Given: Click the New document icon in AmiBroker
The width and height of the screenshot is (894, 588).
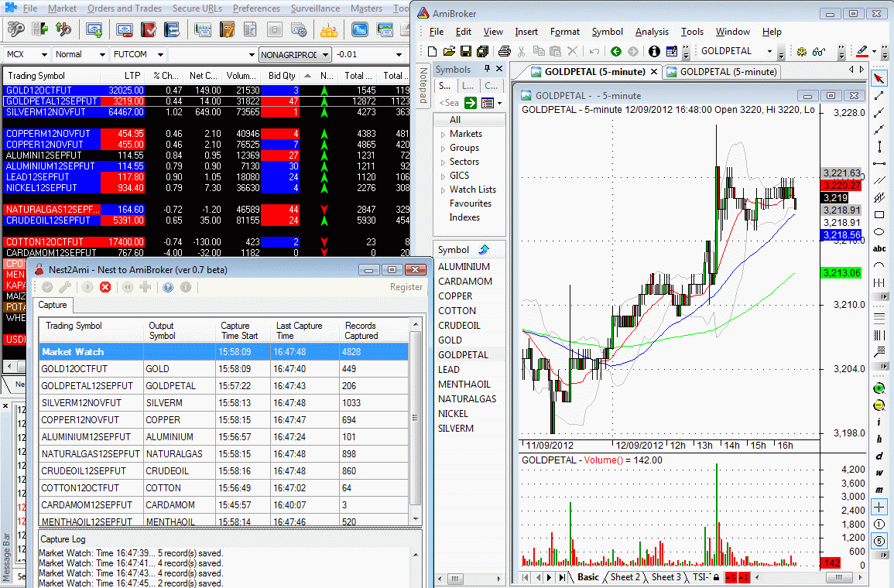Looking at the screenshot, I should [432, 51].
